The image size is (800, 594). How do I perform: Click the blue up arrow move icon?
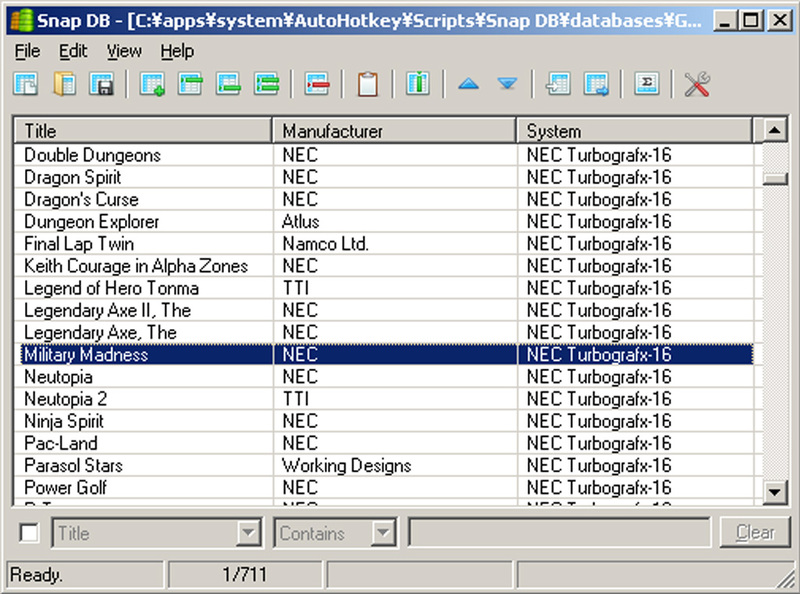pos(468,84)
